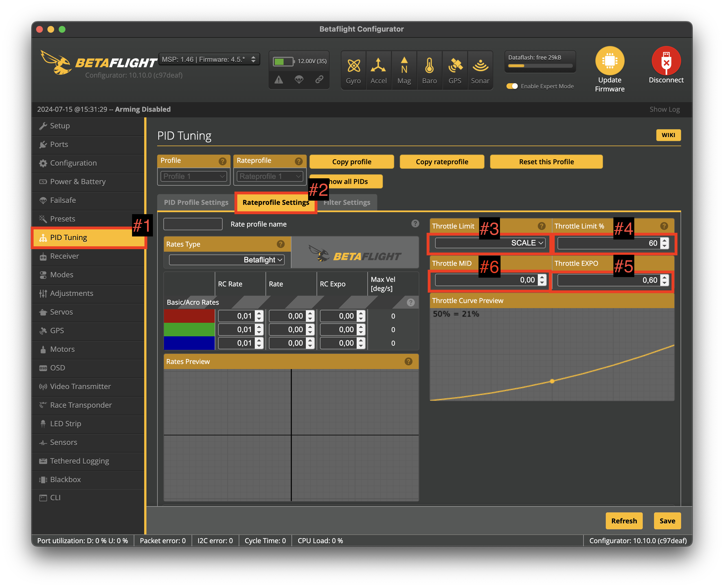The height and width of the screenshot is (588, 724).
Task: Increment the Throttle Limit % stepper
Action: [664, 240]
